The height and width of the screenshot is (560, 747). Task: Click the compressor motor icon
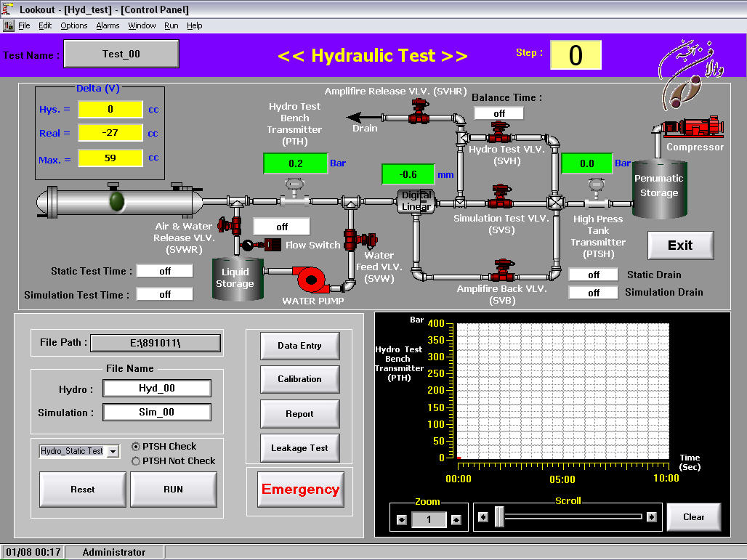(693, 126)
